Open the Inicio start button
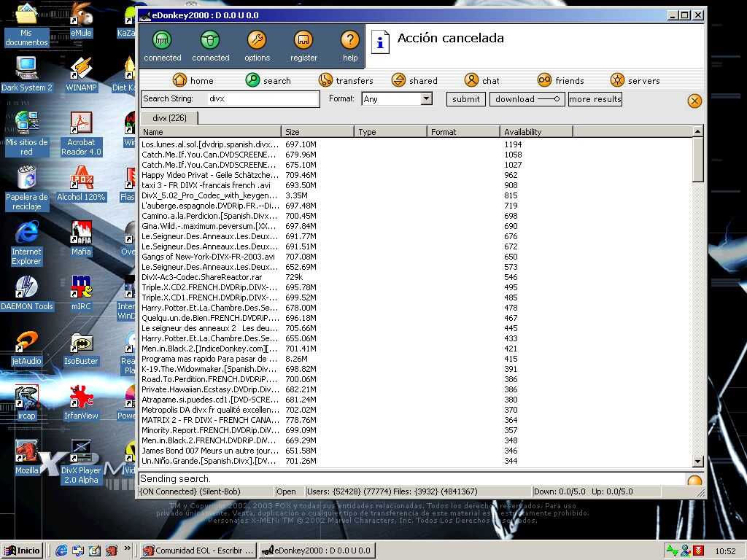747x560 pixels. point(24,551)
